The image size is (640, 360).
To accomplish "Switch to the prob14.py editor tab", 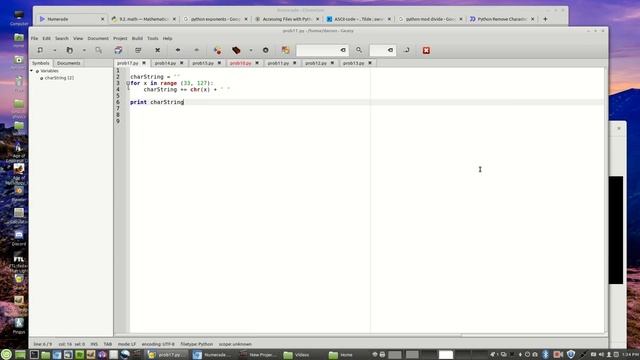I will tap(165, 63).
